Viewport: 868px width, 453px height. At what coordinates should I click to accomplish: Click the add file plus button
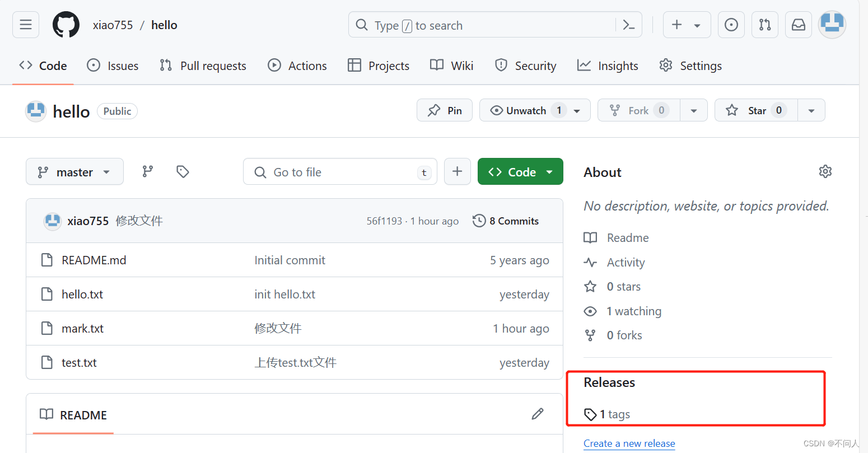pos(458,171)
